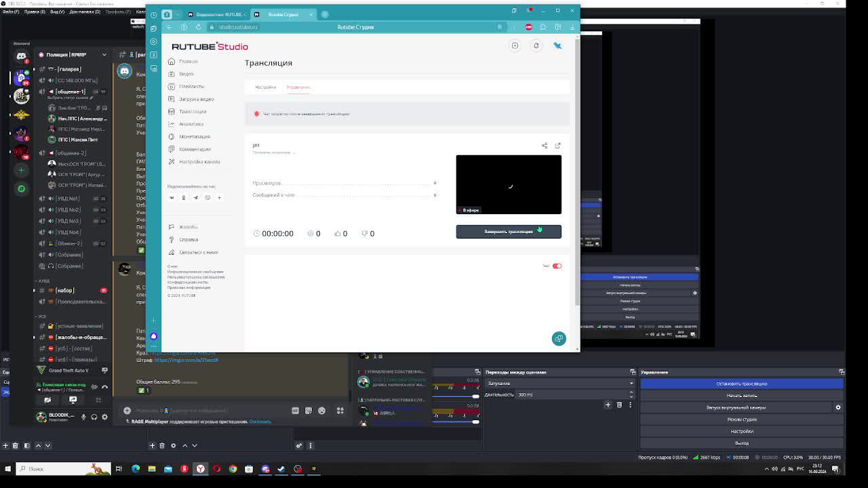Click the share icon on the stream card
This screenshot has width=868, height=488.
coord(545,146)
